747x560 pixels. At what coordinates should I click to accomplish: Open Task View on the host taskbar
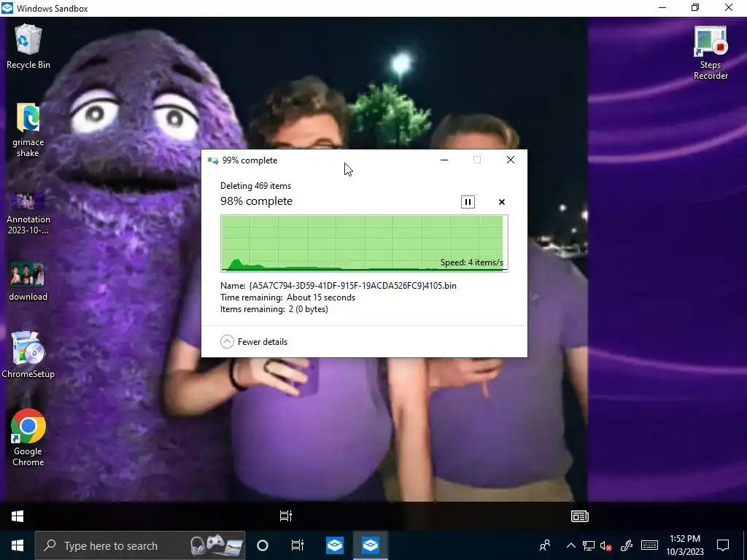tap(298, 545)
